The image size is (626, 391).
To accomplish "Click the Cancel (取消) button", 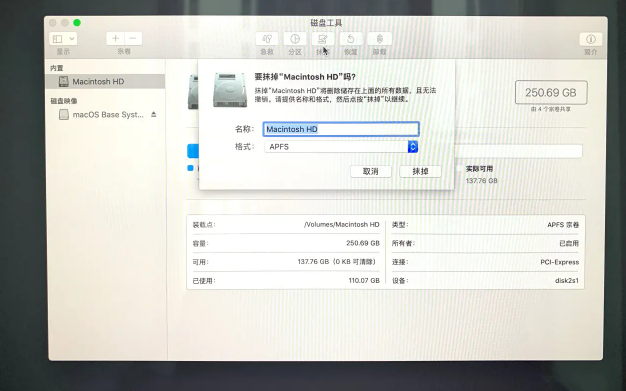I will pyautogui.click(x=370, y=171).
